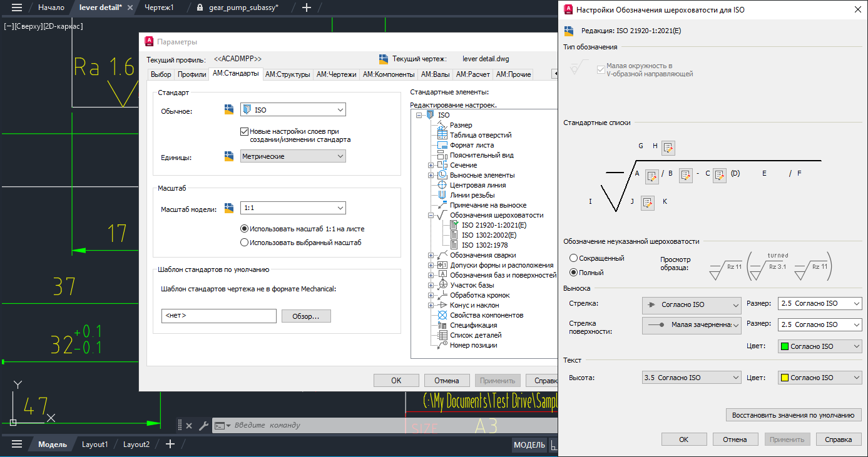The height and width of the screenshot is (457, 868).
Task: Open the green leader Цвет dropdown
Action: (x=819, y=346)
